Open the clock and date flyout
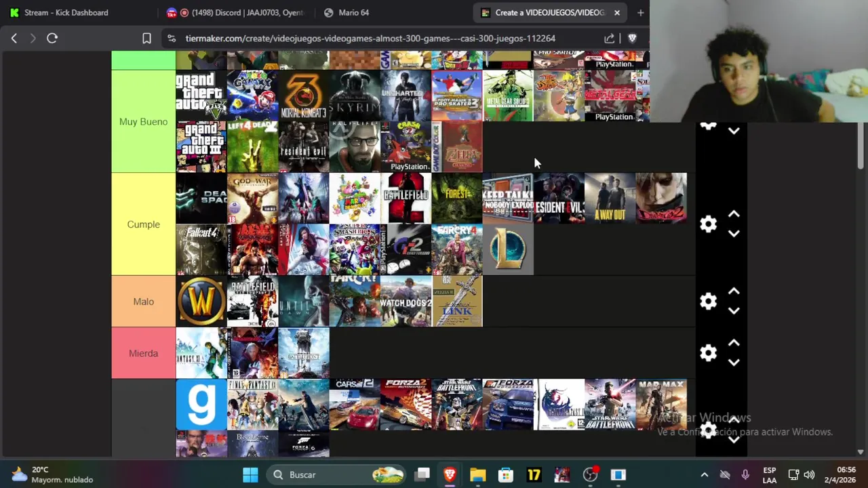Viewport: 868px width, 488px height. click(x=840, y=475)
